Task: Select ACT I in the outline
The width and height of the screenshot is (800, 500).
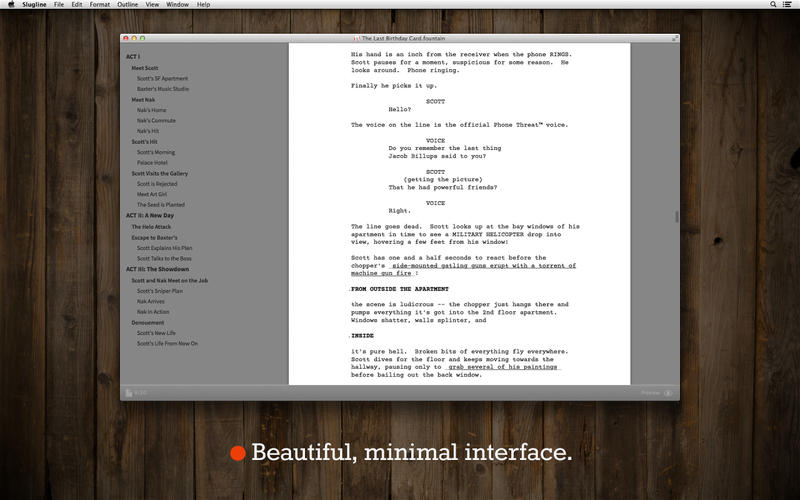Action: tap(133, 57)
